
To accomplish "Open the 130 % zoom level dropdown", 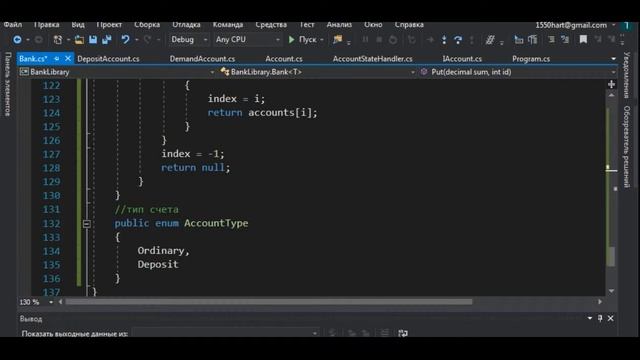I will coord(36,302).
